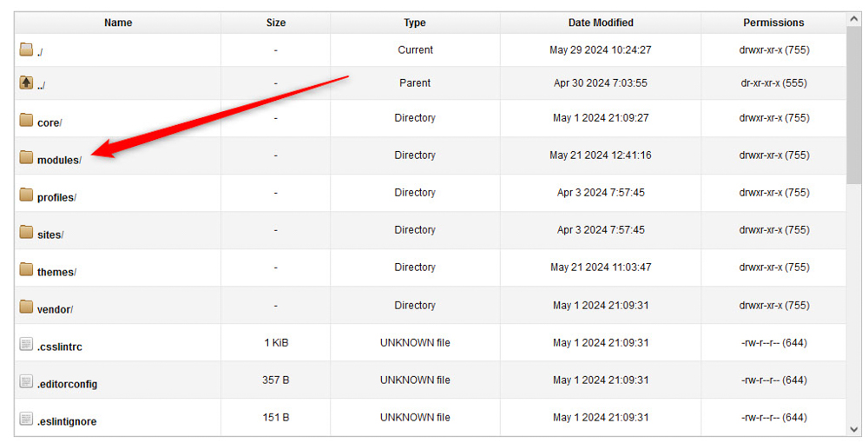Click the .editorconfig file icon
Screen dimensions: 868x443
click(x=26, y=381)
